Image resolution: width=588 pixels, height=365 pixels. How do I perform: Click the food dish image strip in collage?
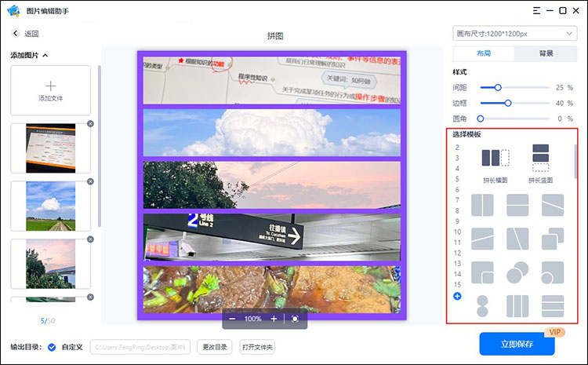(x=272, y=290)
